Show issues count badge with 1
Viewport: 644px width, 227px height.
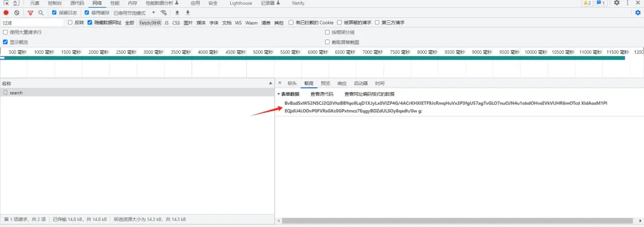coord(601,3)
